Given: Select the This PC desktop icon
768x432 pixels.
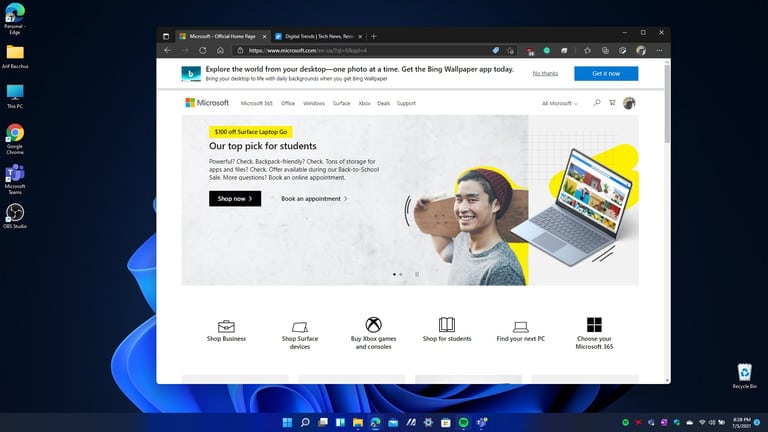Looking at the screenshot, I should [15, 96].
